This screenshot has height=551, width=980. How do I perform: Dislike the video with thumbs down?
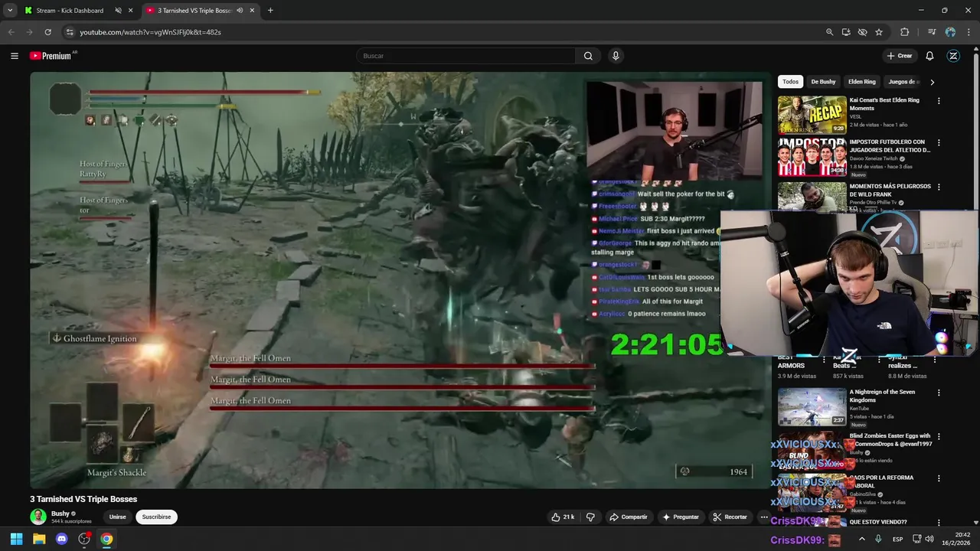pyautogui.click(x=590, y=517)
